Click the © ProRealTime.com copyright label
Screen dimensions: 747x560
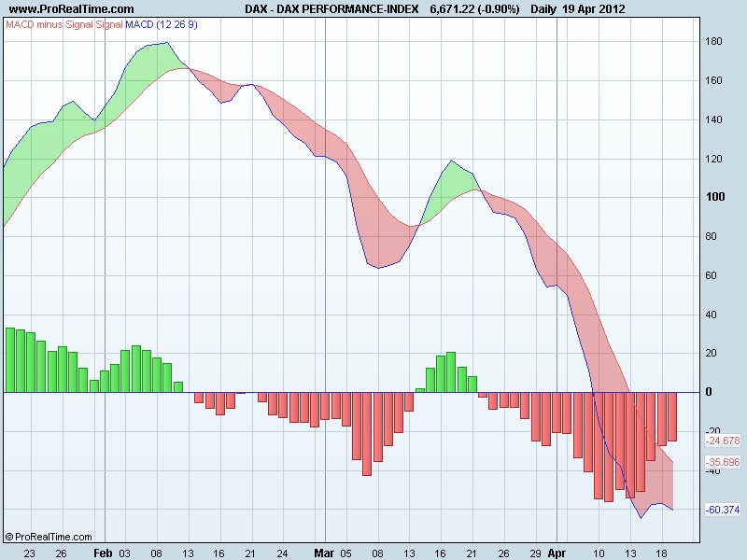pos(49,537)
